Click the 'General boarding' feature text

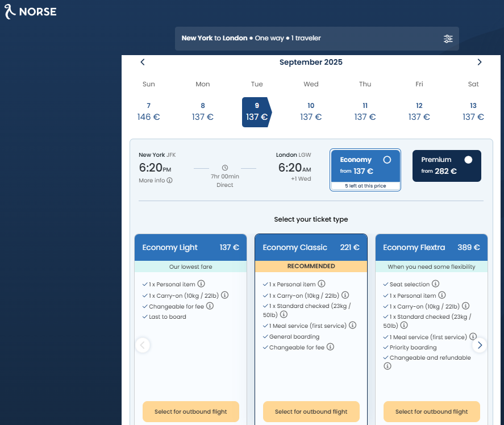point(294,336)
